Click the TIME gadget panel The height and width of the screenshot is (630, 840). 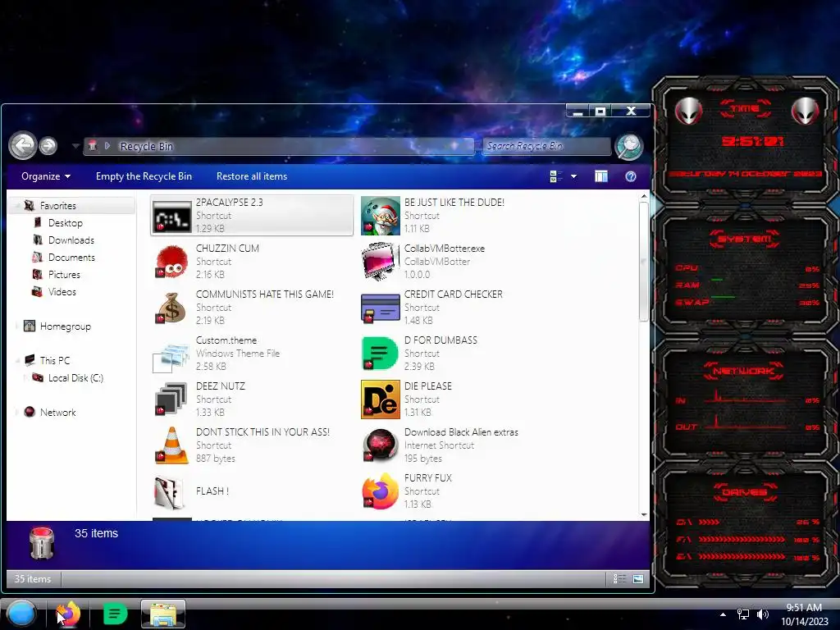746,141
